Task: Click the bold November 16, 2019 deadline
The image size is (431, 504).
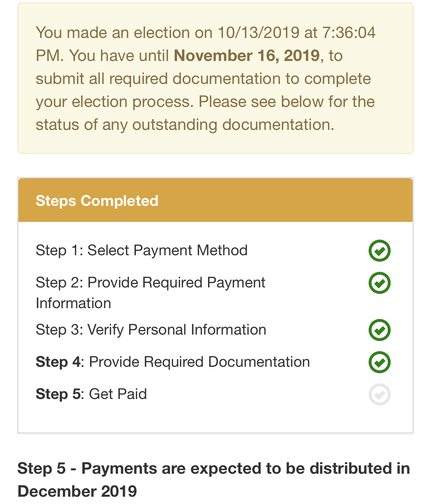Action: pos(247,56)
